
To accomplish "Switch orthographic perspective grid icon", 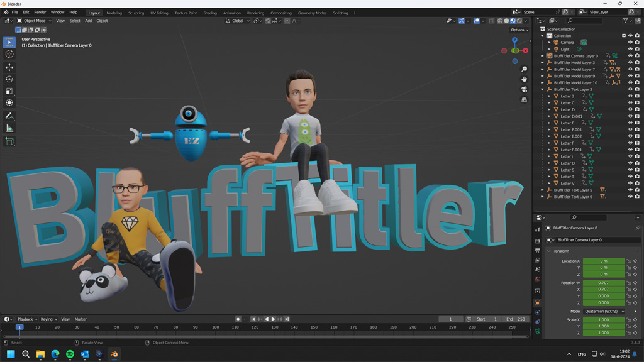I will point(524,99).
